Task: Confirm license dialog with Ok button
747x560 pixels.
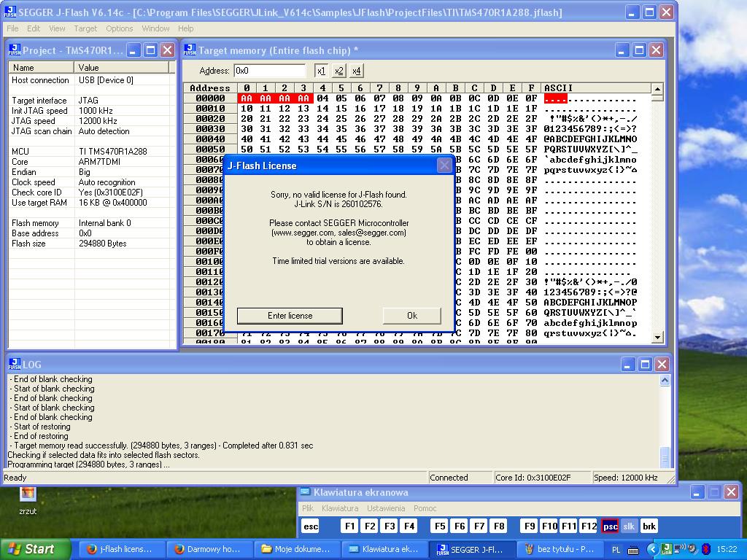Action: click(x=412, y=316)
